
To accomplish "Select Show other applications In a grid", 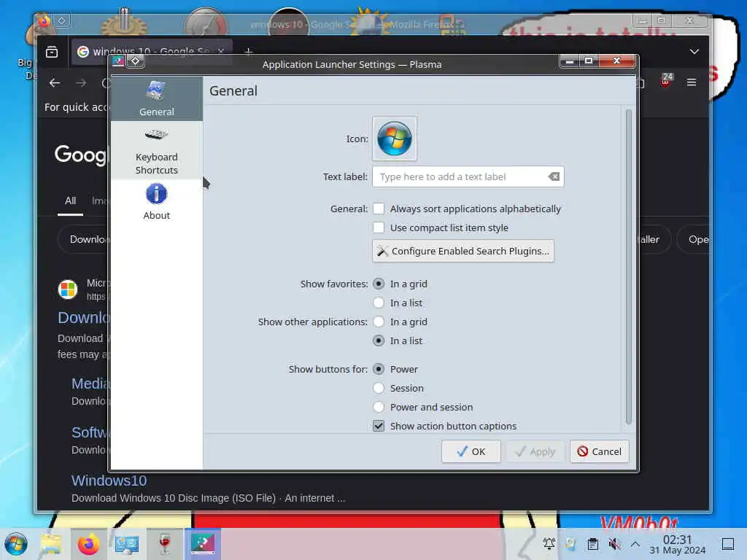I will pyautogui.click(x=379, y=322).
